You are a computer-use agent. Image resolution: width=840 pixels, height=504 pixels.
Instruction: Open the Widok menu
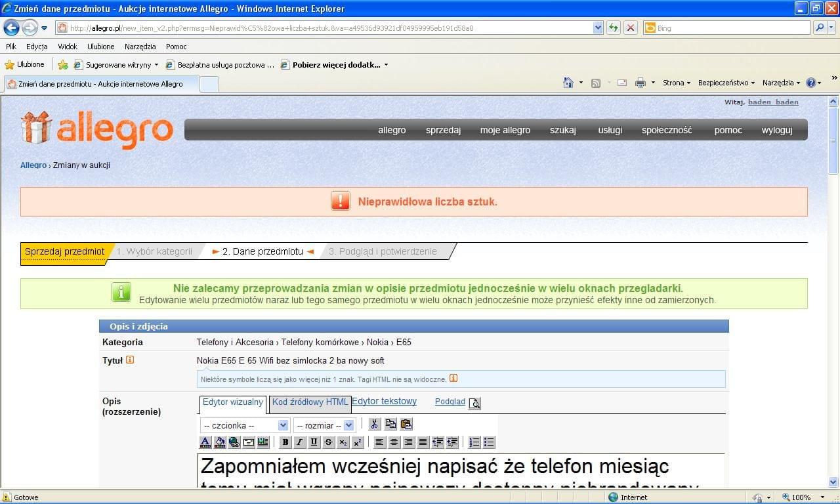coord(68,47)
